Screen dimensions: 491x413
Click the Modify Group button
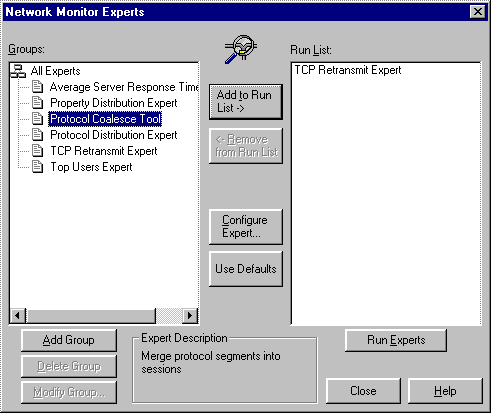tap(69, 392)
